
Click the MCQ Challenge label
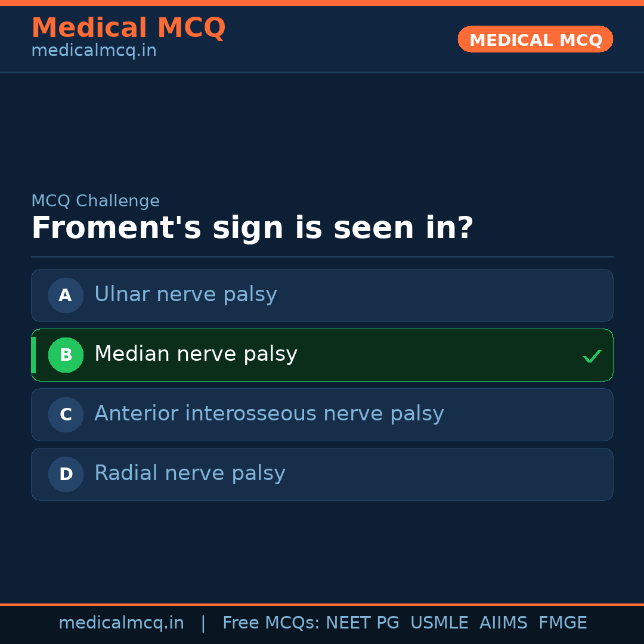95,201
